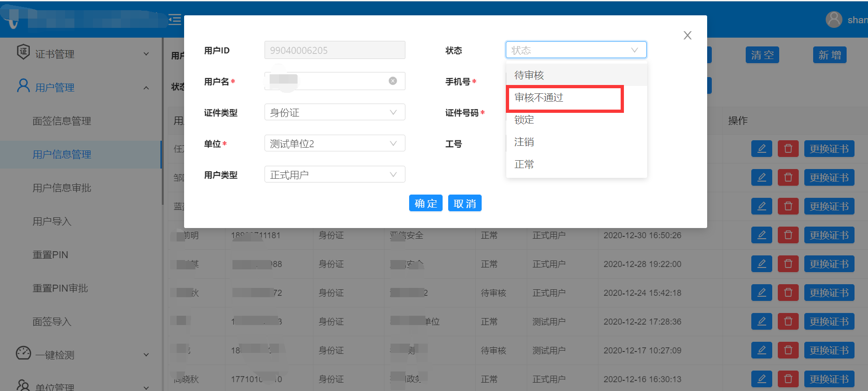Click the user avatar icon in header
Image resolution: width=868 pixels, height=391 pixels.
tap(834, 20)
